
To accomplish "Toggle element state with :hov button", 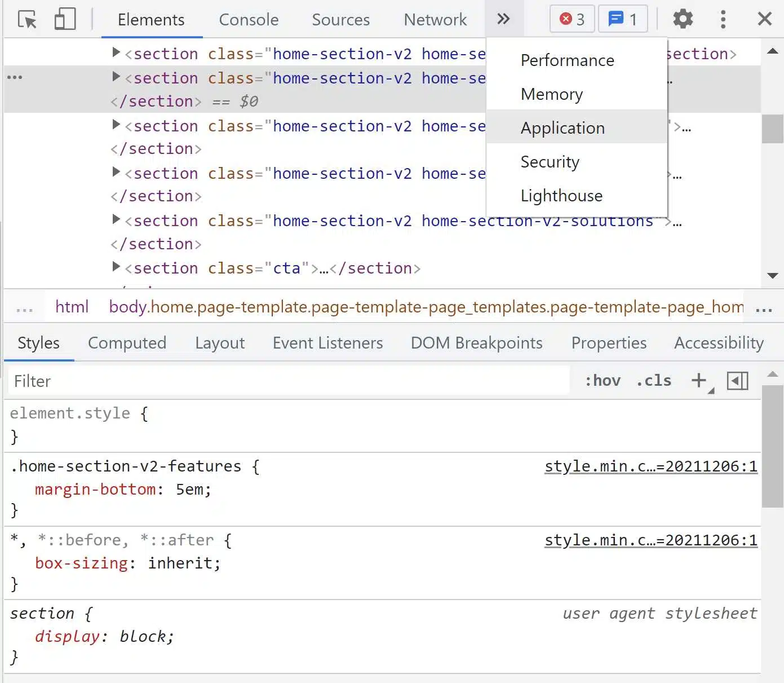I will click(x=603, y=380).
